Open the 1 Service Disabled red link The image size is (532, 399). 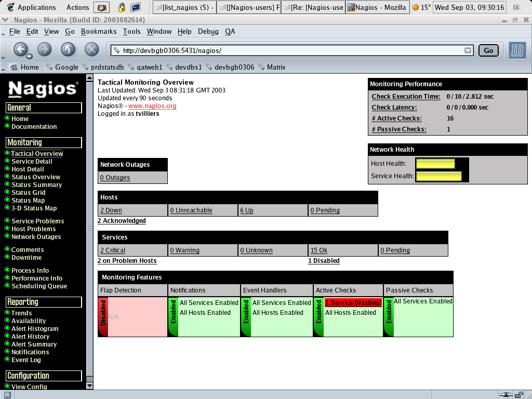tap(353, 303)
